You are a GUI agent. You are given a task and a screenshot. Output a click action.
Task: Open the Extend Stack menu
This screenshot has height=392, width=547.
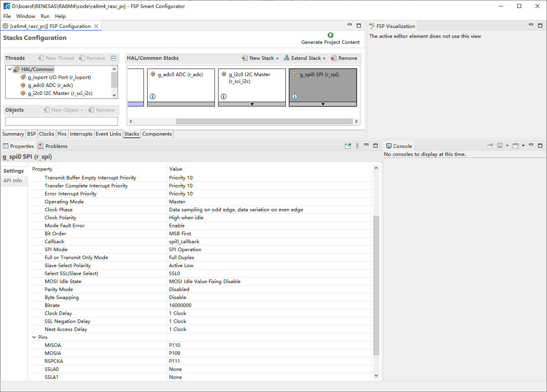point(305,58)
